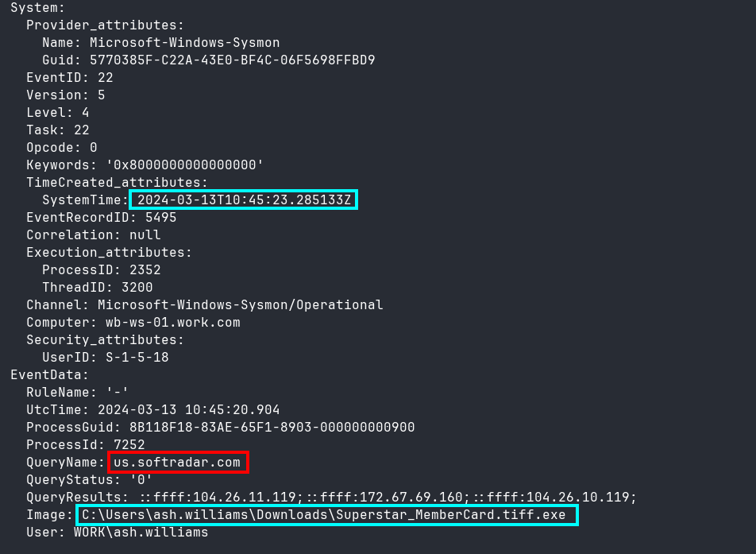Click the Channel Microsoft-Windows-Sysmon/Operational value
The height and width of the screenshot is (554, 756).
tap(241, 305)
